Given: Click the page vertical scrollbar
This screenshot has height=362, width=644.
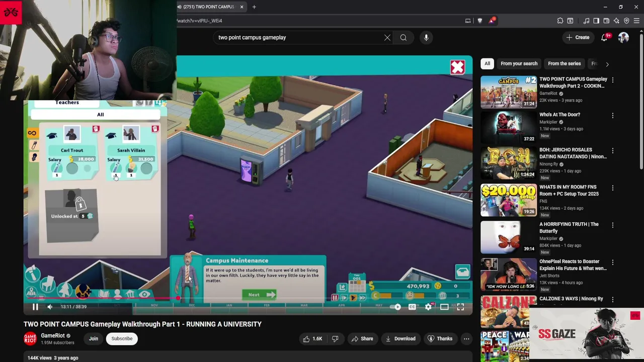Looking at the screenshot, I should [x=641, y=101].
